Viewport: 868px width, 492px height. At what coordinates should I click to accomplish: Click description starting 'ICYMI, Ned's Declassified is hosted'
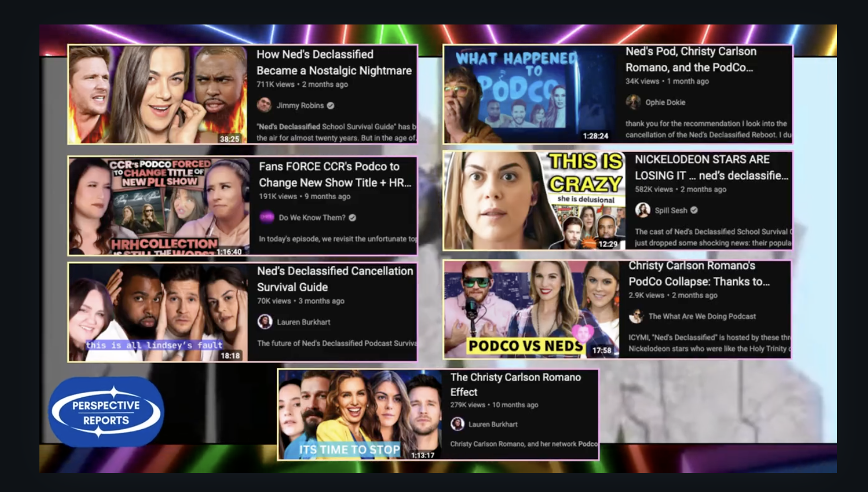click(x=709, y=343)
